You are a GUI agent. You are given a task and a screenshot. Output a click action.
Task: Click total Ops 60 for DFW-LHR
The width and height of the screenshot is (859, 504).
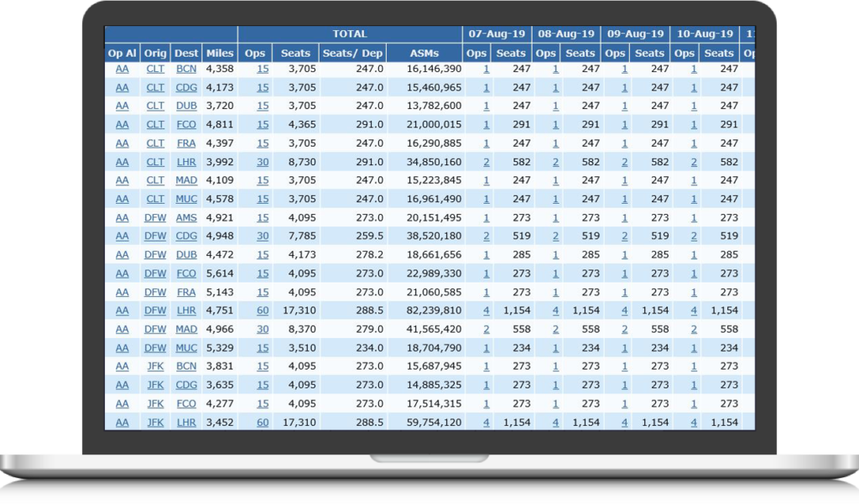pyautogui.click(x=263, y=310)
